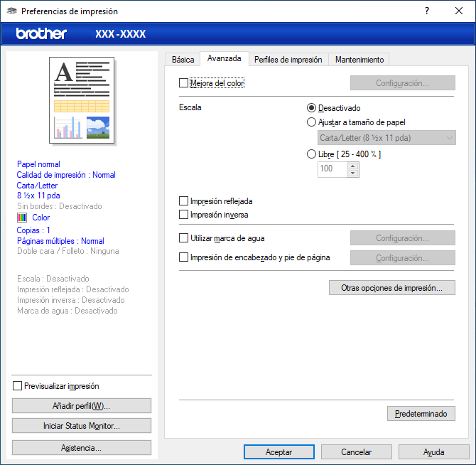Go to the Mantenimiento tab
Screen dimensions: 476x465
point(359,60)
